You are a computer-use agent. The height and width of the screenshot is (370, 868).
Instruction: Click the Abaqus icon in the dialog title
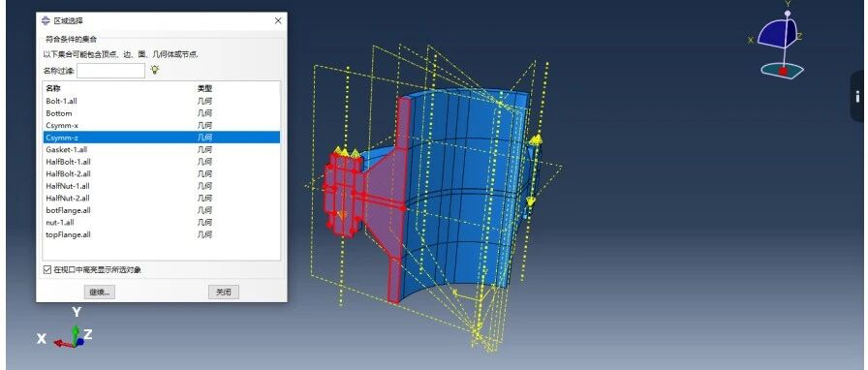tap(46, 20)
